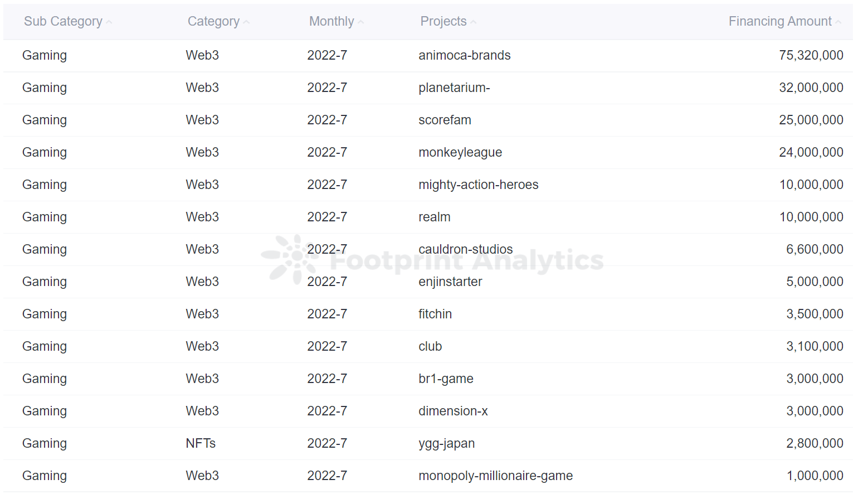Click the 2022-7 value in the fitchin row
The height and width of the screenshot is (494, 868).
(x=327, y=314)
